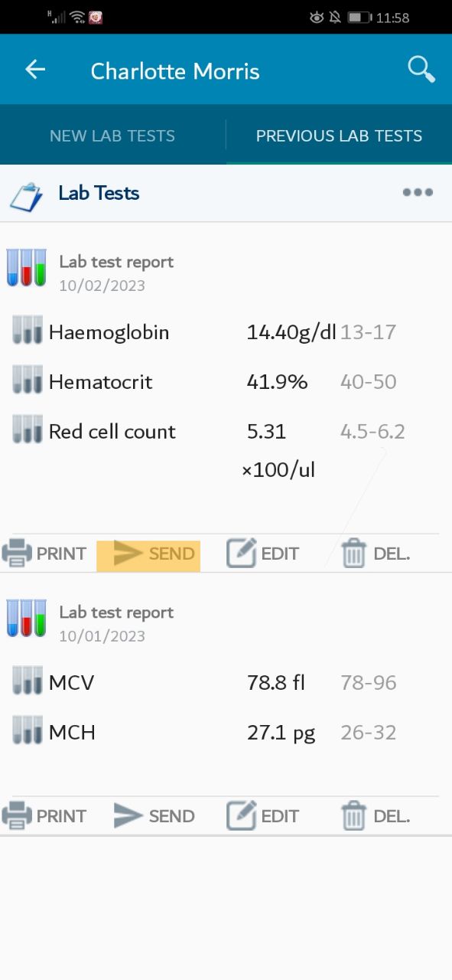Open search with magnifier icon
Image resolution: width=452 pixels, height=980 pixels.
421,70
